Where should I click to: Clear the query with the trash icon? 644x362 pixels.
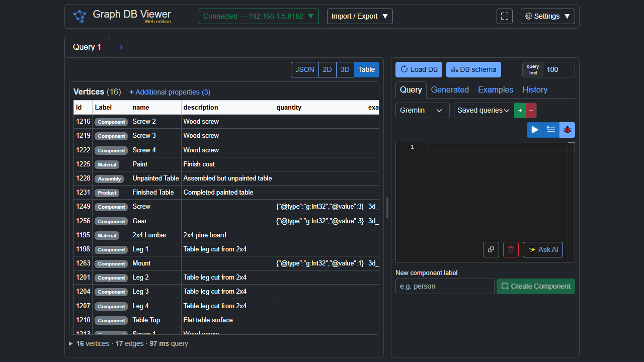[511, 249]
